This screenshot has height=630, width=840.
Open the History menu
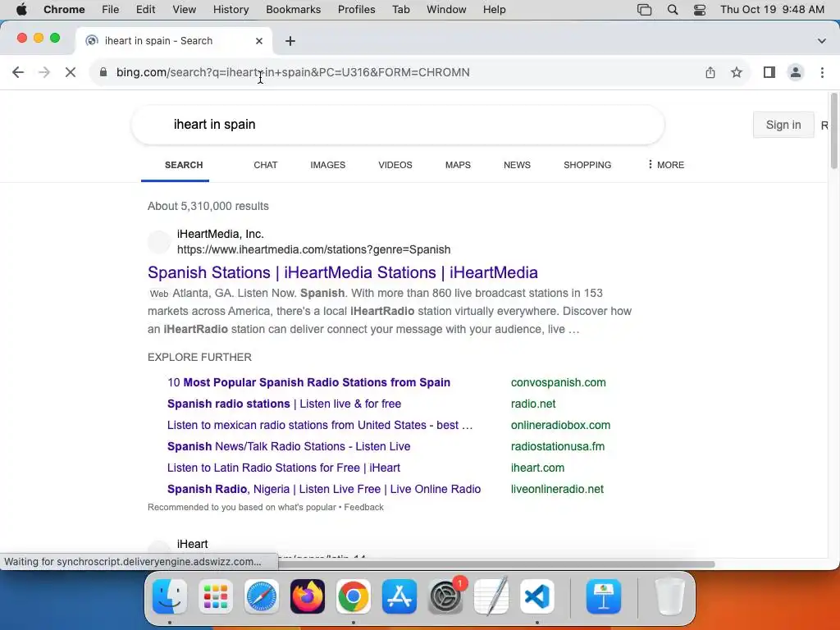[x=231, y=10]
